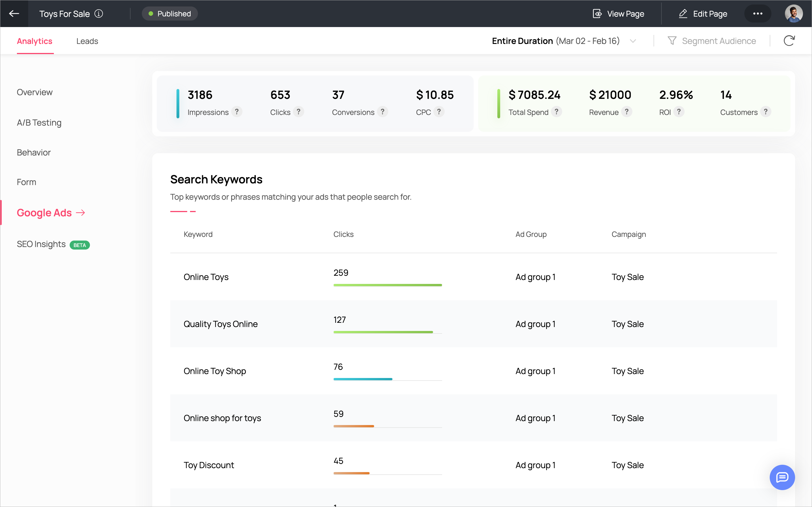Open the three-dot more options menu
Image resolution: width=812 pixels, height=507 pixels.
tap(758, 14)
